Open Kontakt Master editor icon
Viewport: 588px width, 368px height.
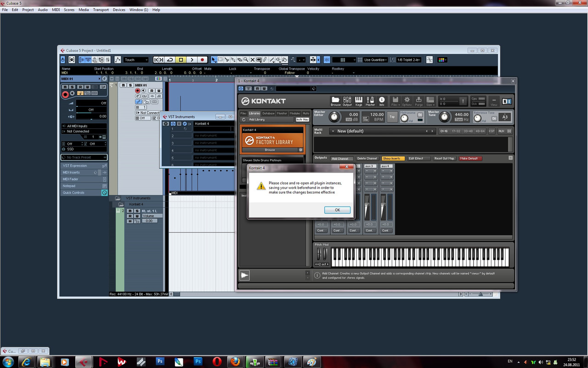pos(370,101)
